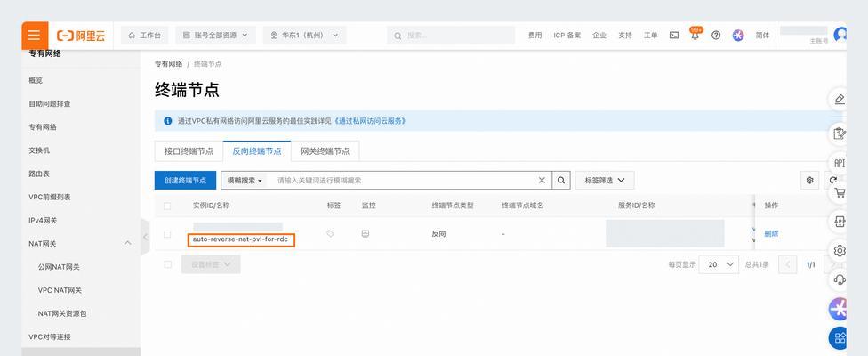The image size is (868, 356).
Task: Open NAT网关资源包 in sidebar
Action: click(62, 312)
